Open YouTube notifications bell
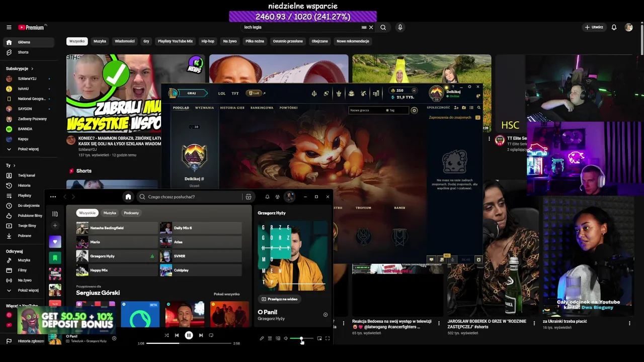This screenshot has width=644, height=362. (x=614, y=27)
